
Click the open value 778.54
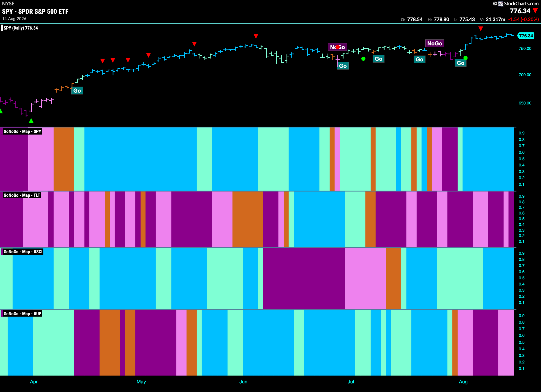point(415,20)
